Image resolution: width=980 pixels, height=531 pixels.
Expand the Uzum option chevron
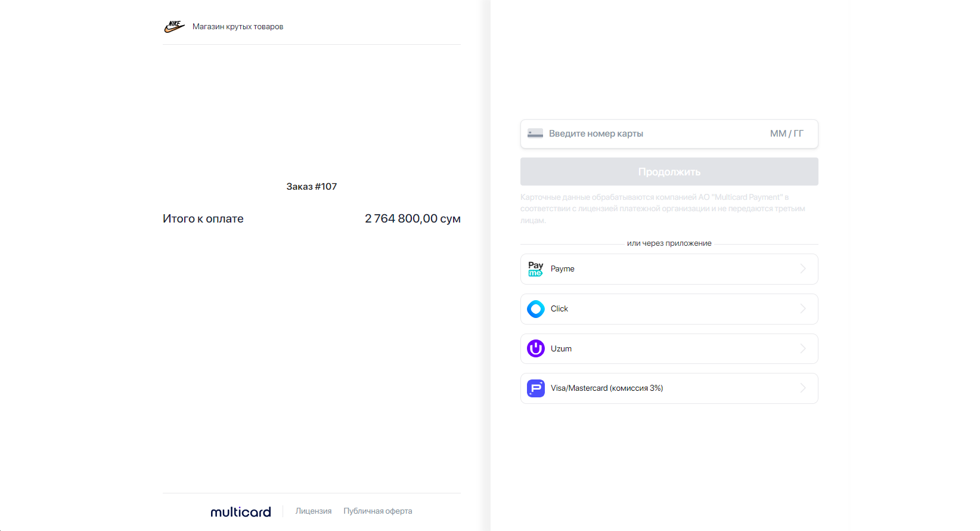803,348
